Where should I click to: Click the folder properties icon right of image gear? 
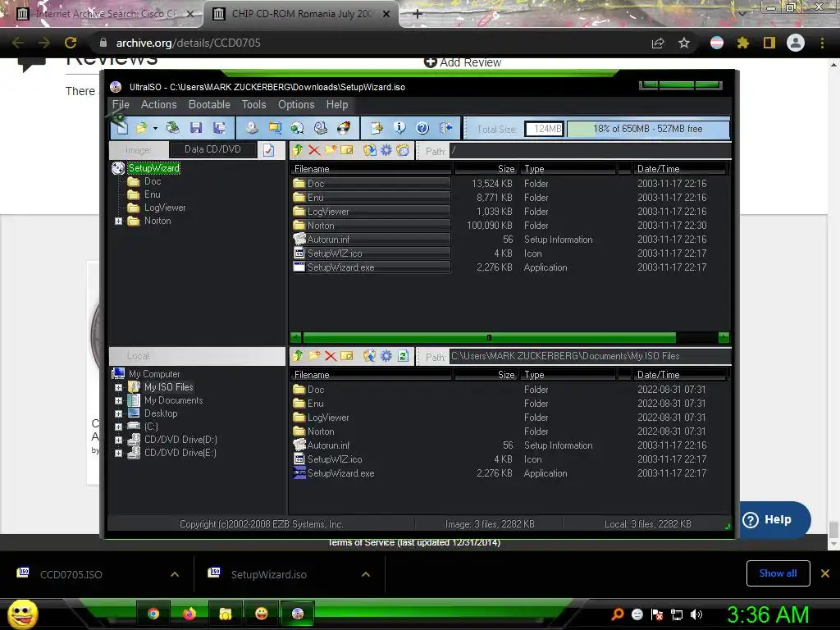click(403, 150)
